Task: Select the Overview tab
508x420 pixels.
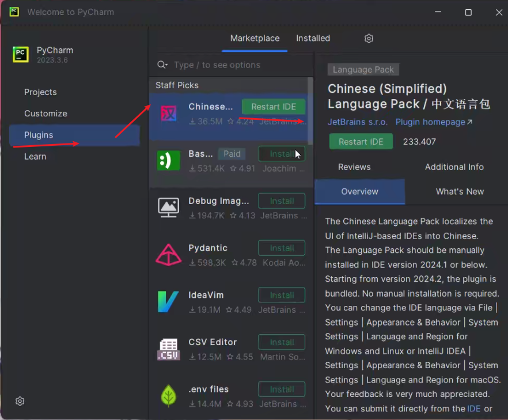Action: click(x=359, y=191)
